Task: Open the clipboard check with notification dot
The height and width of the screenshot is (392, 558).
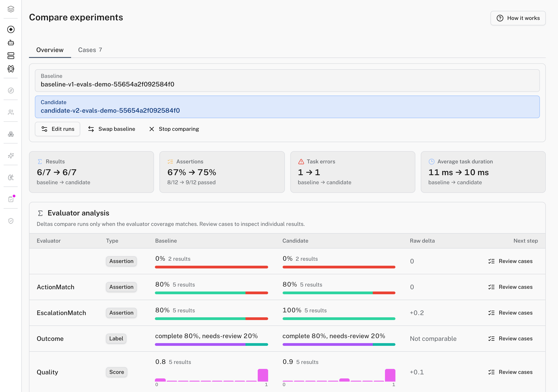Action: [11, 199]
